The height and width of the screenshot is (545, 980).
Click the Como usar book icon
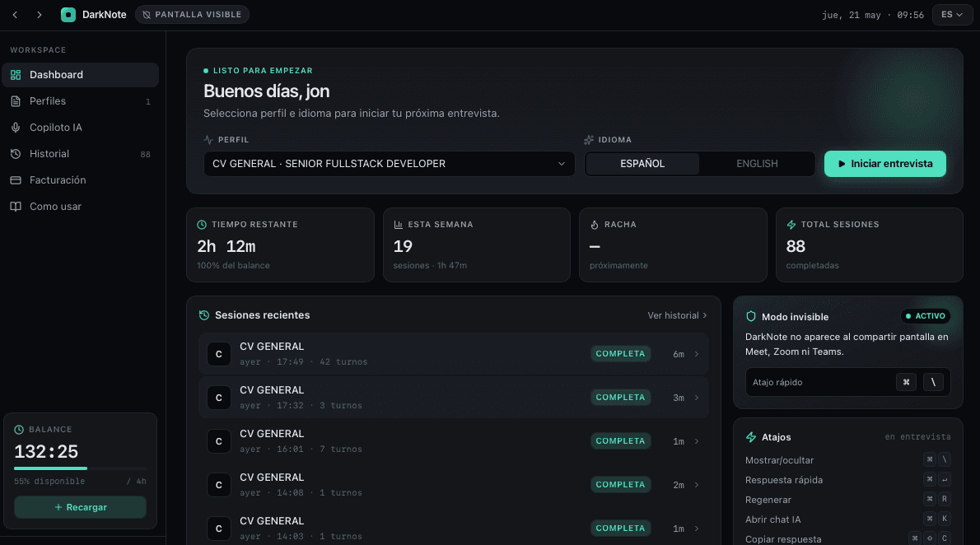tap(16, 207)
